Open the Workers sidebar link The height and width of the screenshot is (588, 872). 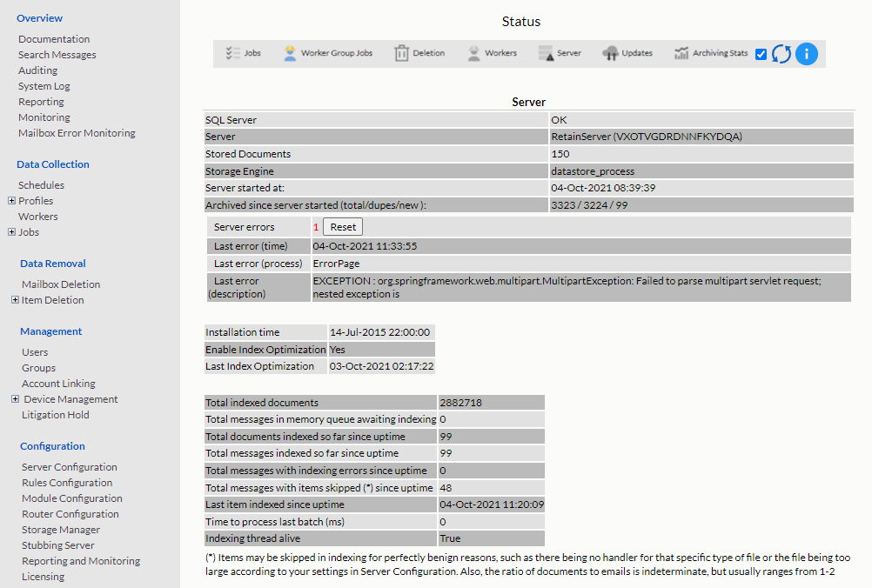click(37, 217)
